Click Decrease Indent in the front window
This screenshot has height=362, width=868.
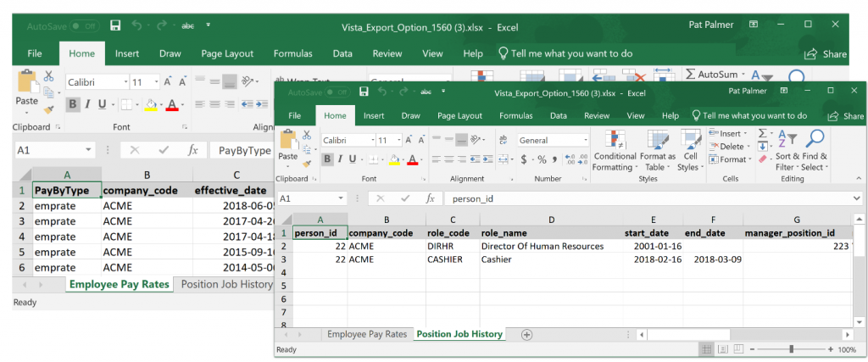pos(475,160)
